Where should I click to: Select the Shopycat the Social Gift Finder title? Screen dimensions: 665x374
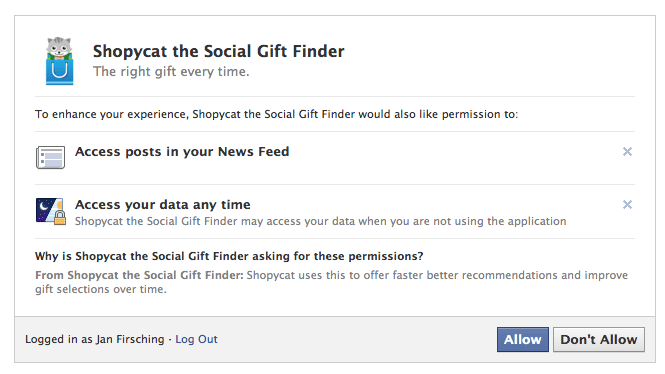[x=218, y=51]
